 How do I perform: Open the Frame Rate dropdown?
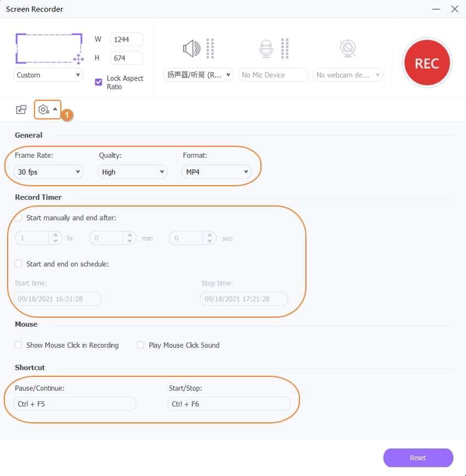[49, 172]
